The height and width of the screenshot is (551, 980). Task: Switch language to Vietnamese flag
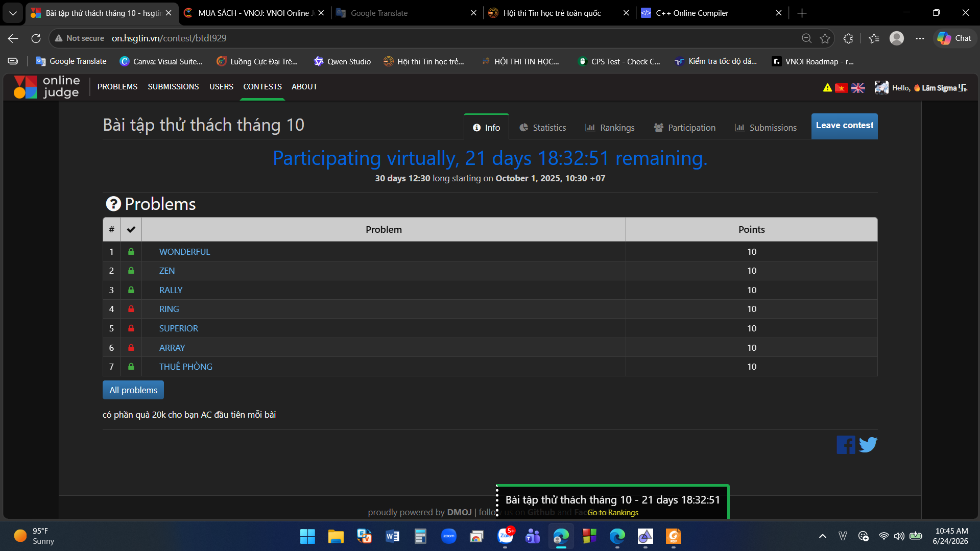(x=841, y=88)
